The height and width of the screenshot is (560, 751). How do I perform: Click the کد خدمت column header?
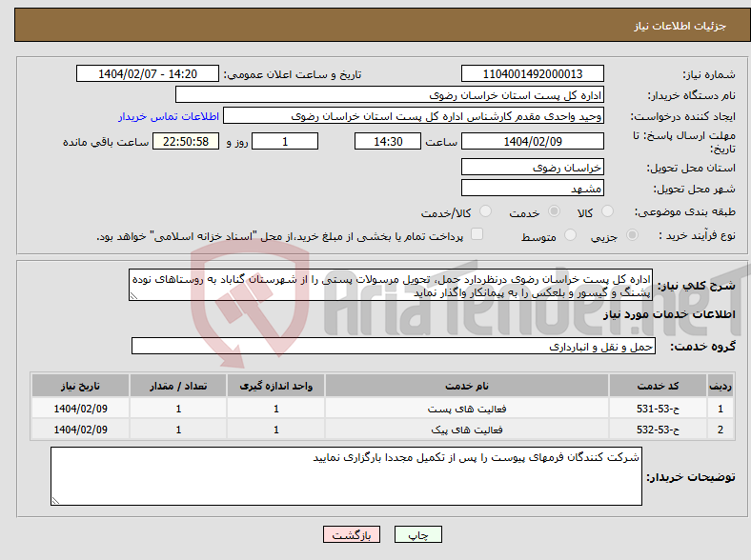659,386
